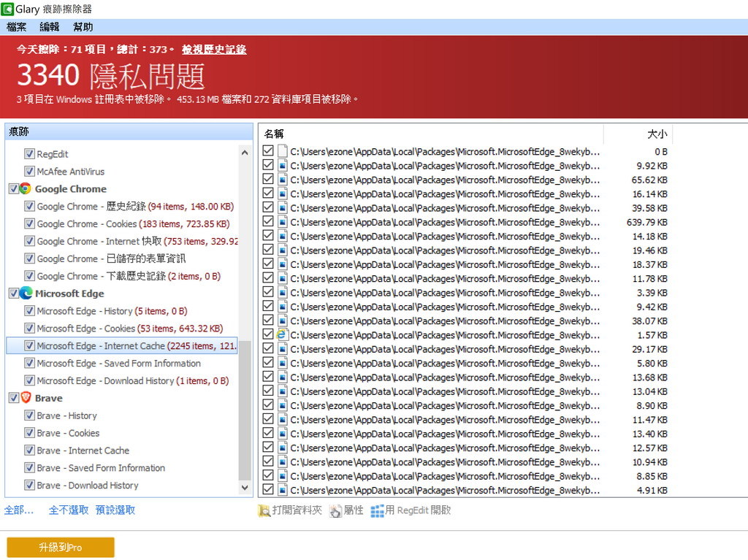Screen dimensions: 748x560
Task: Click the file icon in the 3.39 KB row
Action: (283, 292)
